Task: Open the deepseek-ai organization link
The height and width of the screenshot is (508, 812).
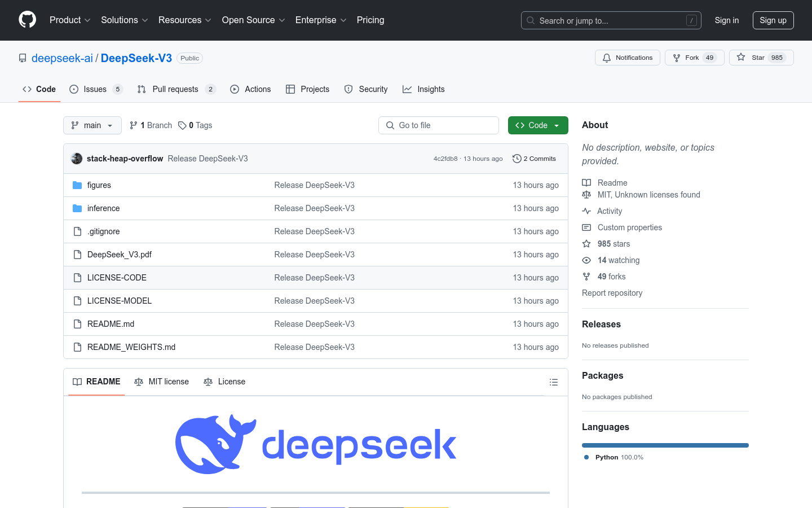Action: click(62, 58)
